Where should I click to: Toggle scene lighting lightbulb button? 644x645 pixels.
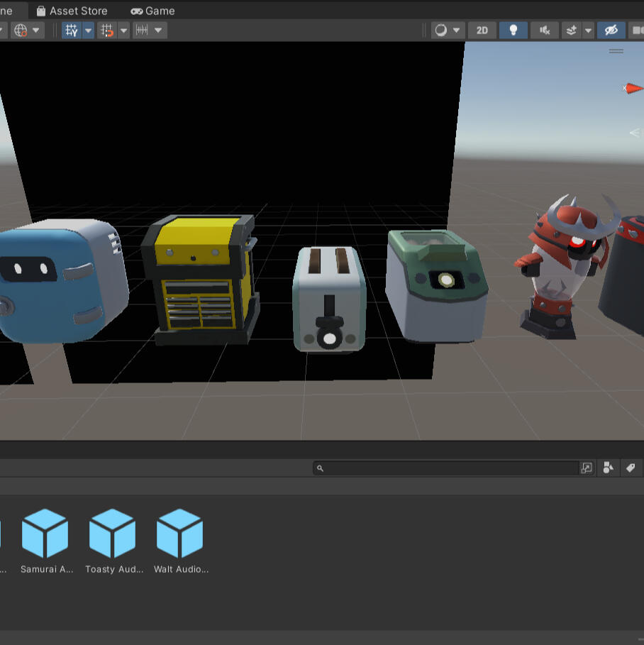point(513,30)
